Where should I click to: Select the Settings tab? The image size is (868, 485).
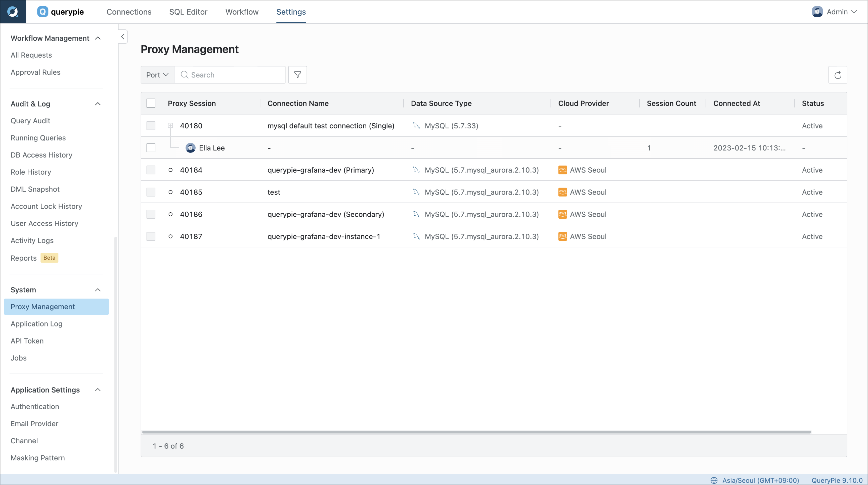coord(291,12)
